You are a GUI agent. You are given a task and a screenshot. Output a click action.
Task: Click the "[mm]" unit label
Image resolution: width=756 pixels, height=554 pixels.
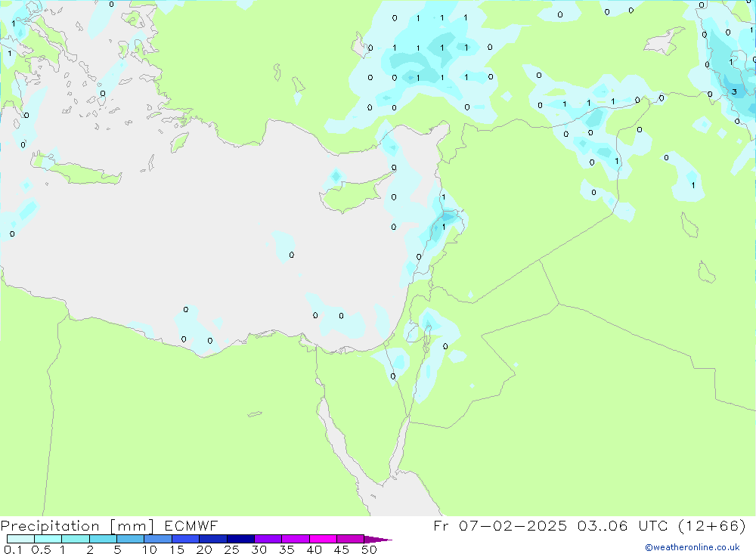click(132, 526)
